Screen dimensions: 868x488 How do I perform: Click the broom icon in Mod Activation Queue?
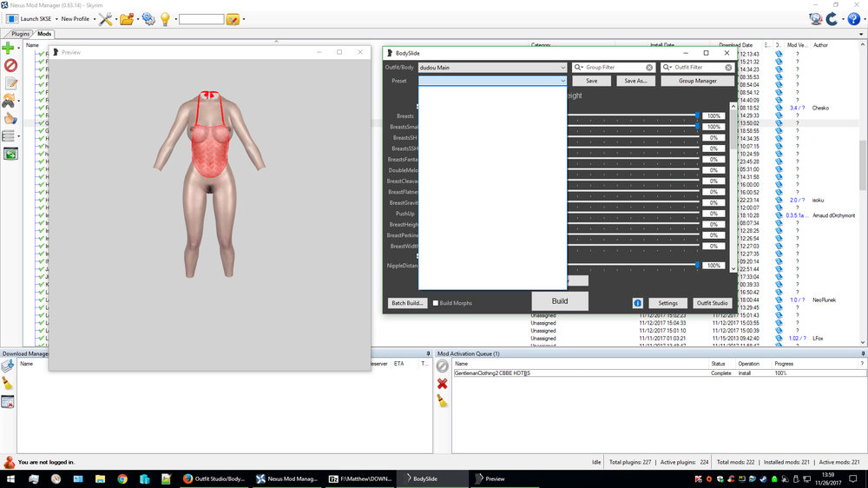tap(442, 400)
